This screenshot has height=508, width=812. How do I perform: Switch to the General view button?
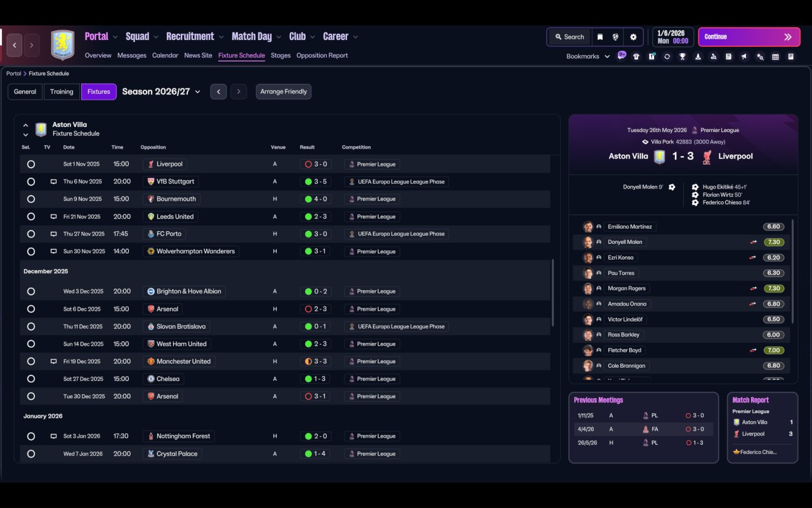pos(25,91)
